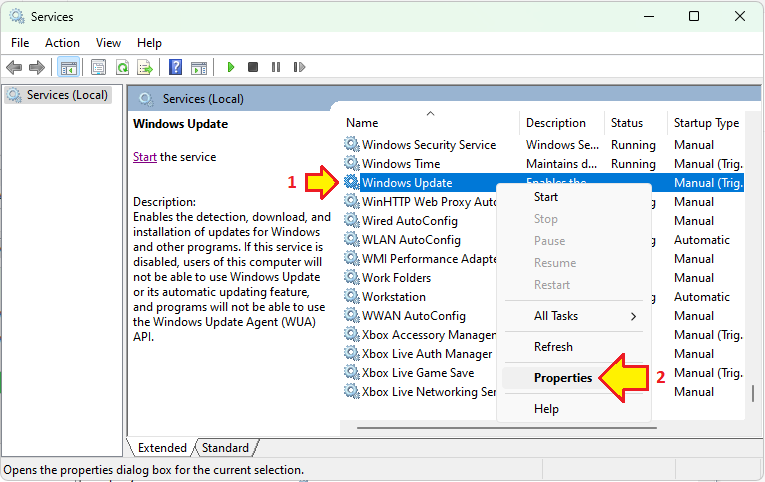Open the View menu
Screen dimensions: 765x482
(108, 43)
